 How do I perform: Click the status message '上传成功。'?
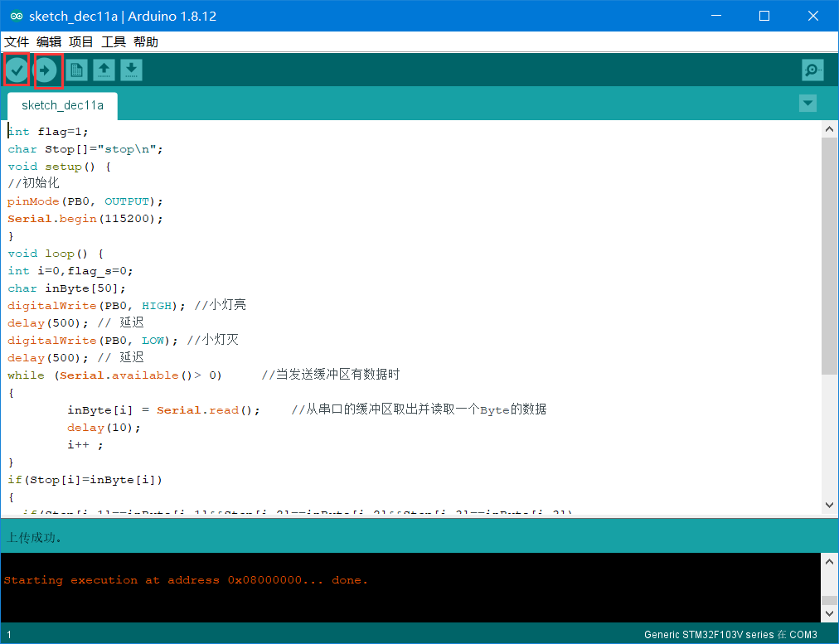click(34, 538)
